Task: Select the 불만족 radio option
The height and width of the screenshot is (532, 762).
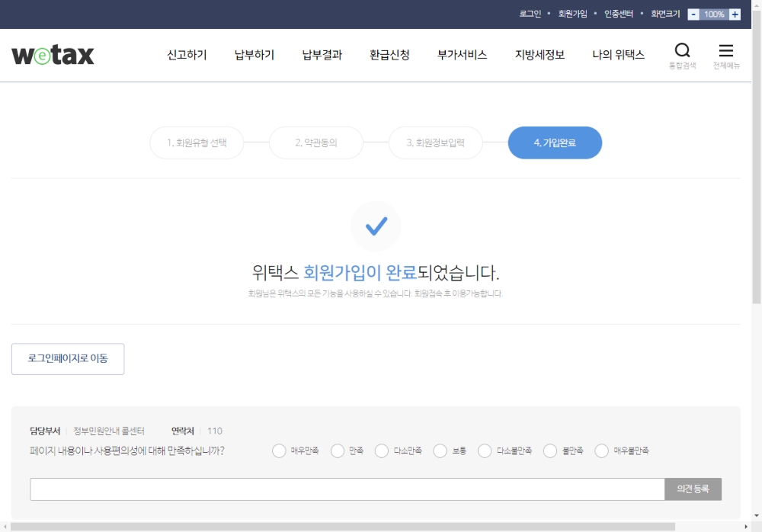Action: click(550, 450)
